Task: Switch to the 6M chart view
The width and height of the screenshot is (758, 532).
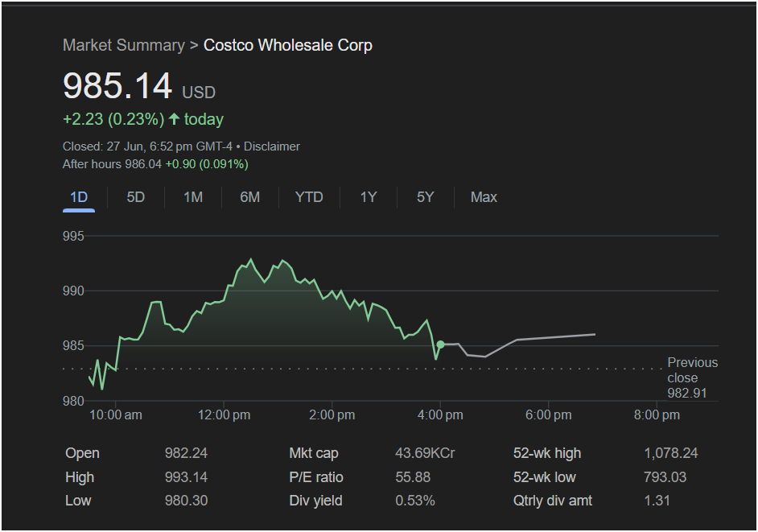Action: pos(250,197)
